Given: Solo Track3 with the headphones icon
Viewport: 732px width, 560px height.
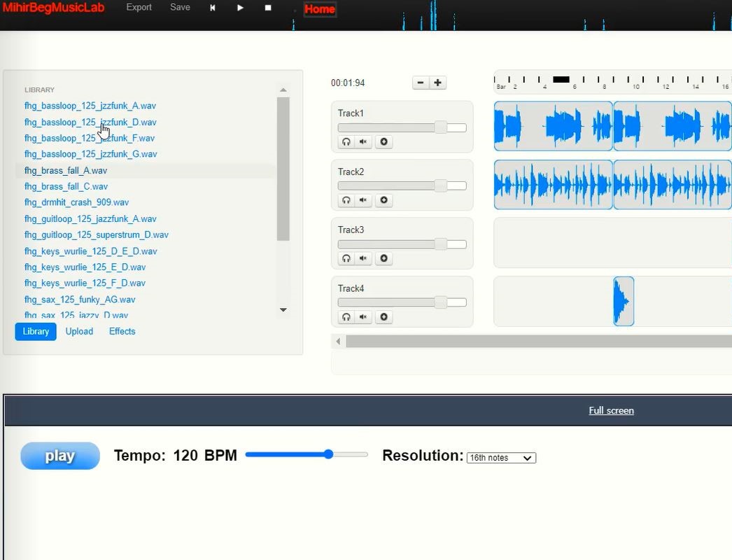Looking at the screenshot, I should pyautogui.click(x=346, y=259).
